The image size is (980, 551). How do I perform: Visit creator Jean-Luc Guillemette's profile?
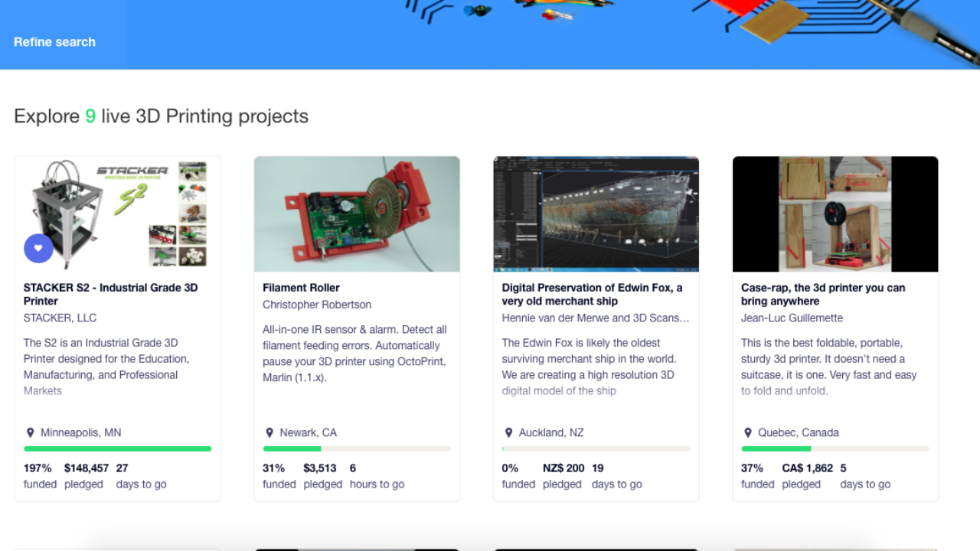click(792, 318)
